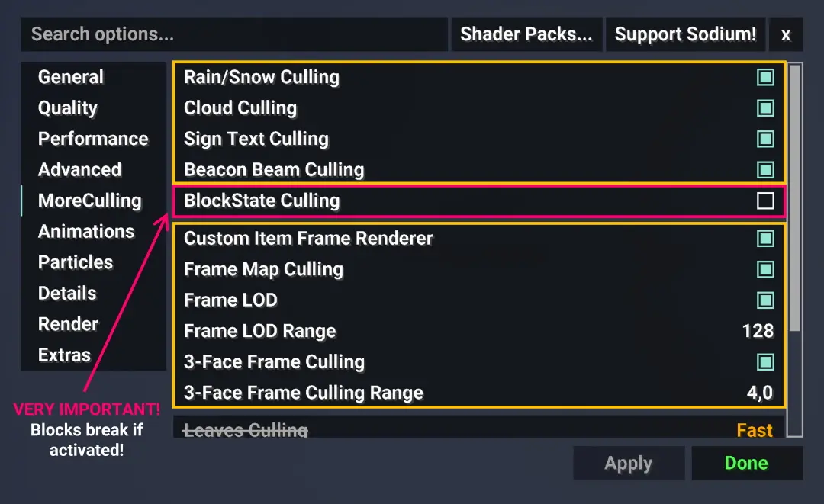Disable Frame Map Culling checkbox
Viewport: 824px width, 504px height.
(765, 269)
